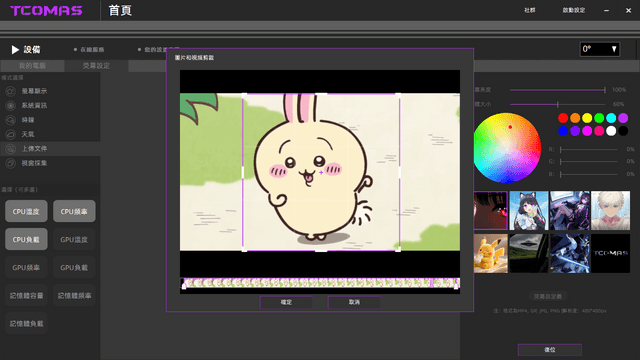
Task: Cancel crop with 取消 button
Action: (x=354, y=302)
